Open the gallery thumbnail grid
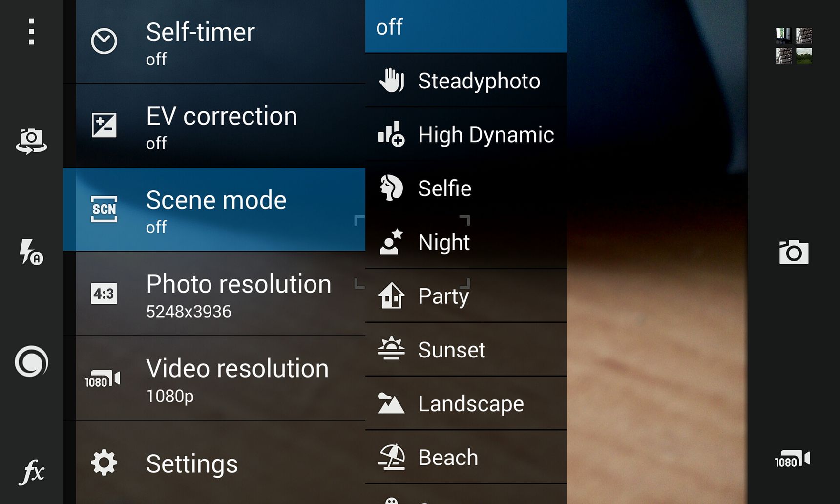Image resolution: width=840 pixels, height=504 pixels. (794, 46)
